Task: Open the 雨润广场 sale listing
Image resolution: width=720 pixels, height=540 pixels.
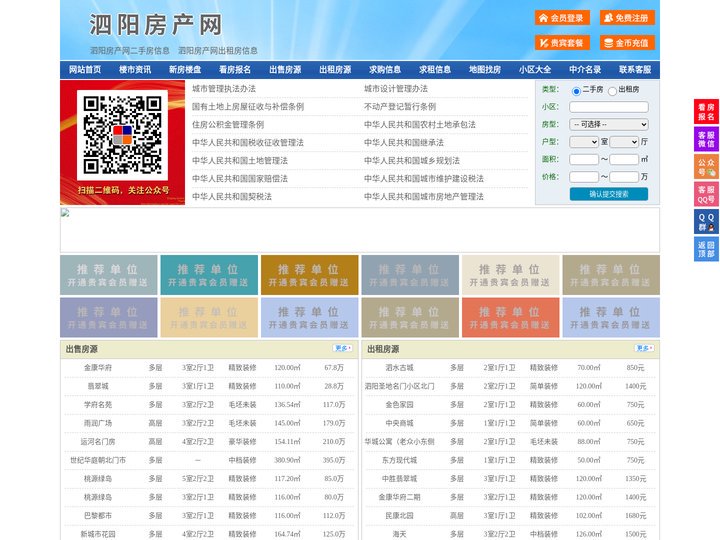Action: point(98,423)
